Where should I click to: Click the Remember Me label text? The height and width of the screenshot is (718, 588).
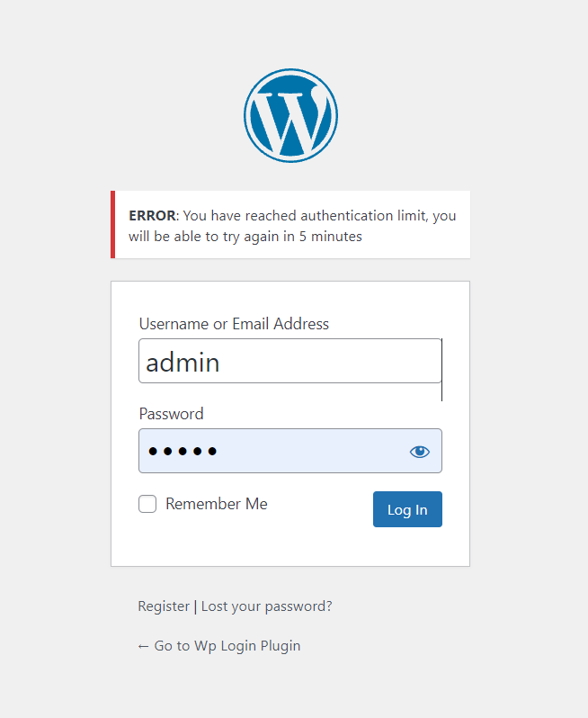click(217, 504)
